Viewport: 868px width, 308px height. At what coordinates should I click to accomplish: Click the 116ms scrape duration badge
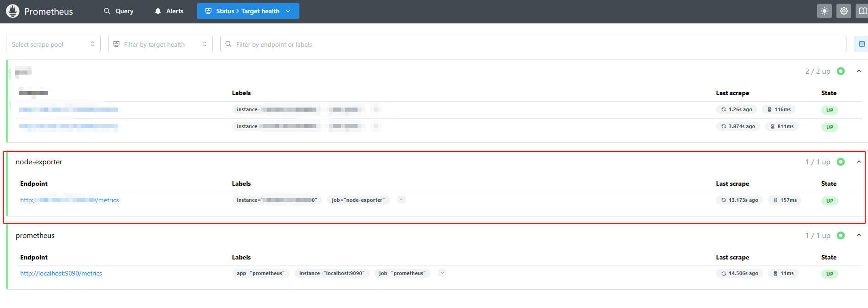click(779, 109)
